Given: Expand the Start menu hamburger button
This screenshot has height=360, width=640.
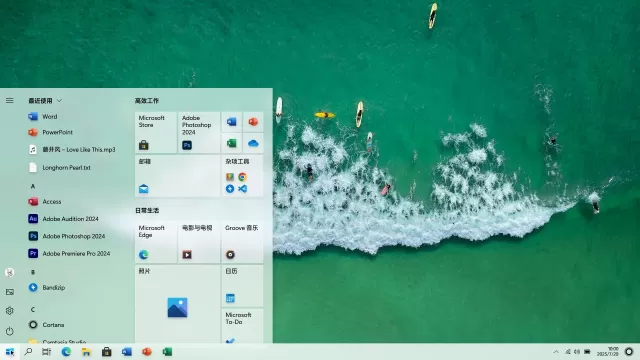Looking at the screenshot, I should [x=9, y=100].
